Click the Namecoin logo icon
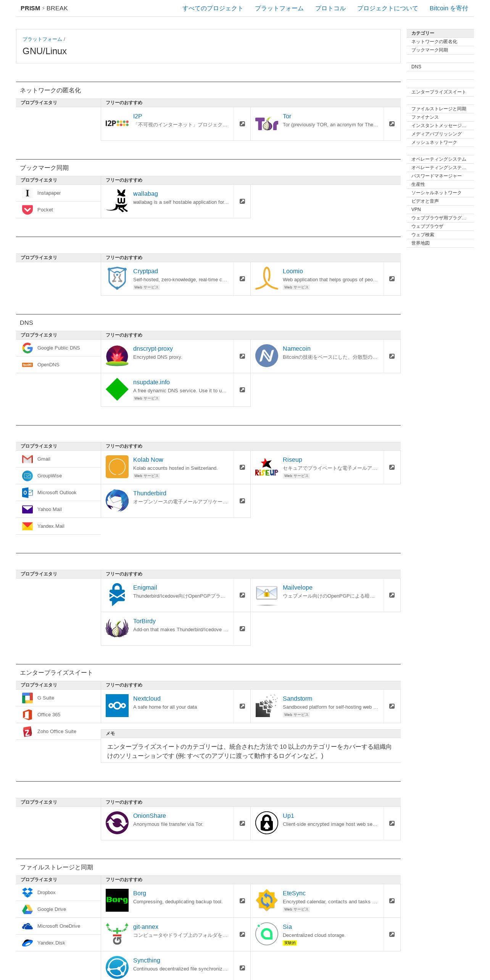 tap(267, 356)
